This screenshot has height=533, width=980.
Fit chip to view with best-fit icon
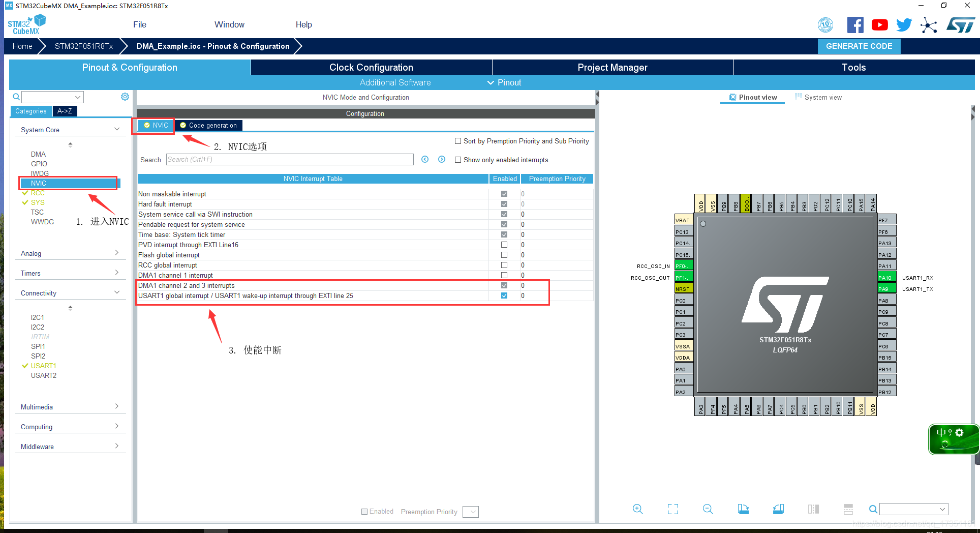673,509
